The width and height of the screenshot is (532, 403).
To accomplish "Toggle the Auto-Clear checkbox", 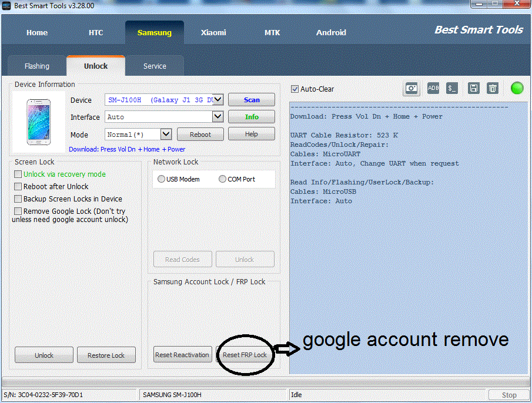I will point(295,89).
